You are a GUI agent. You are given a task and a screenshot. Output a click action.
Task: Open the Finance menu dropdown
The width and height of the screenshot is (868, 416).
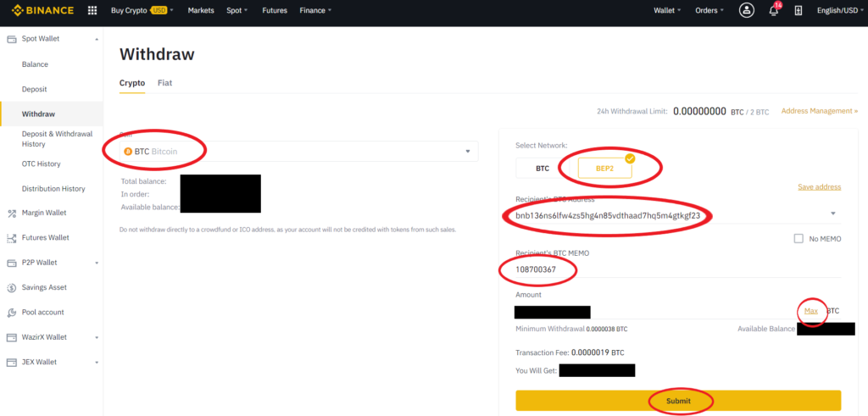(x=315, y=10)
